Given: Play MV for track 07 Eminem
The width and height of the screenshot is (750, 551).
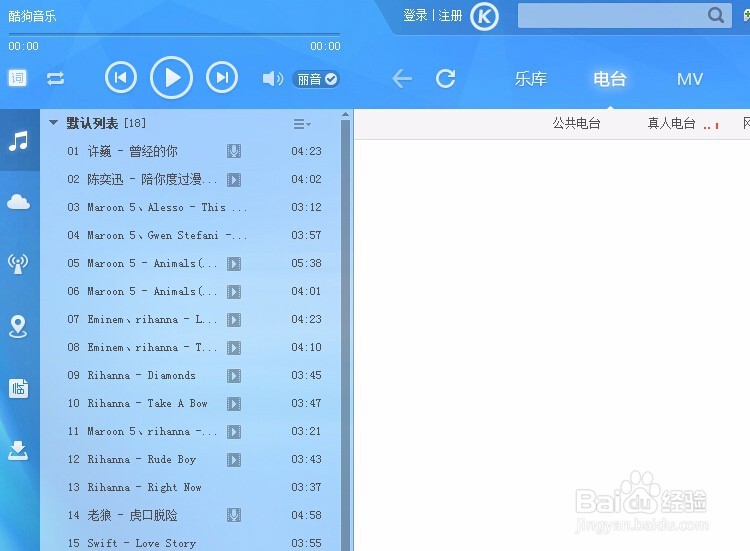Looking at the screenshot, I should 234,320.
